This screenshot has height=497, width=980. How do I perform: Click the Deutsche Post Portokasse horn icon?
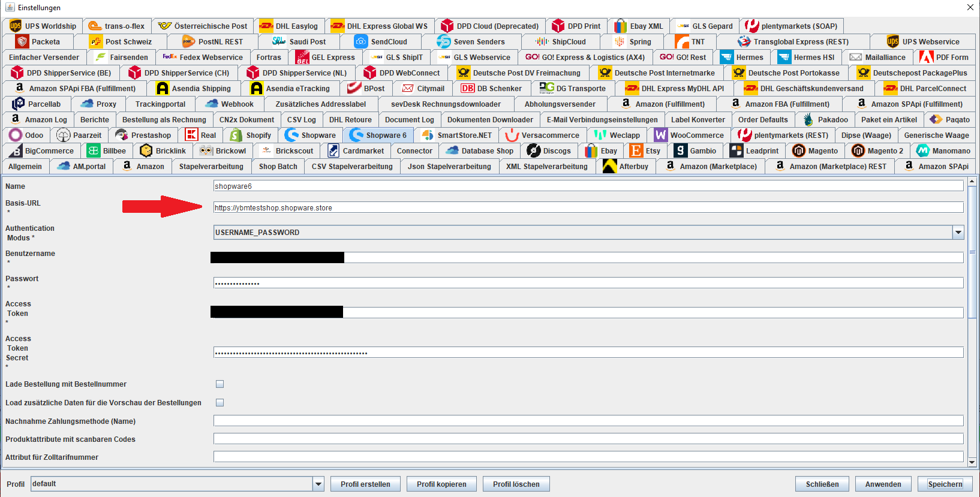pyautogui.click(x=739, y=73)
